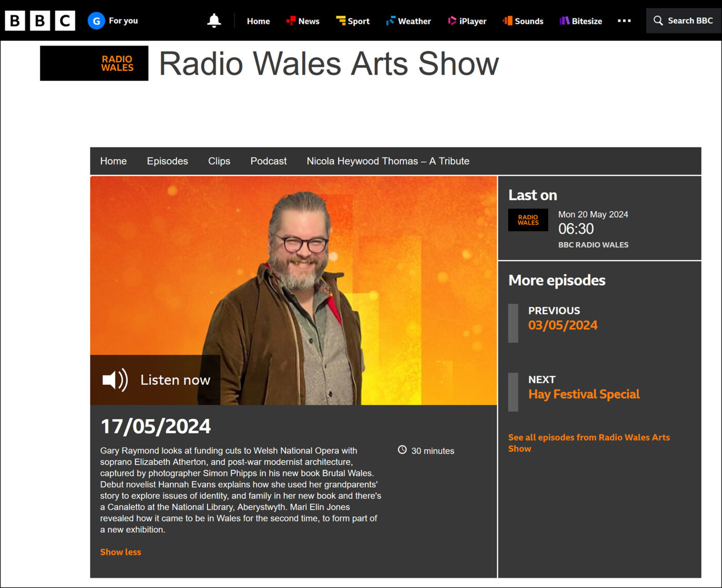Image resolution: width=722 pixels, height=588 pixels.
Task: Go to BBC Sport
Action: [353, 21]
